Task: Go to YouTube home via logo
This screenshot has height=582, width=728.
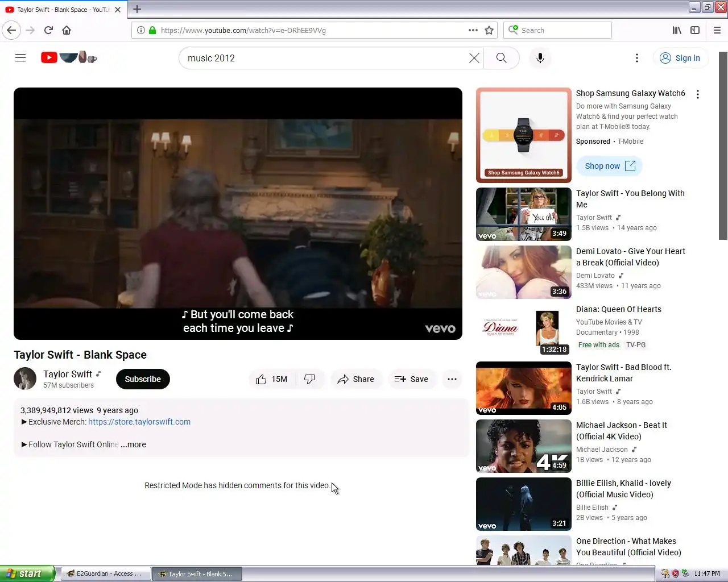Action: (x=69, y=57)
